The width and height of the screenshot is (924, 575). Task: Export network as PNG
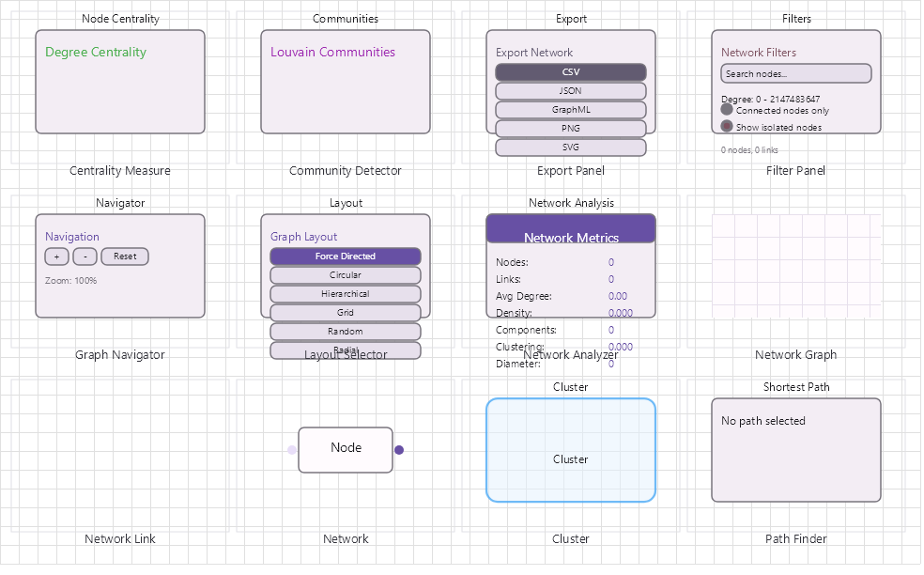tap(570, 129)
